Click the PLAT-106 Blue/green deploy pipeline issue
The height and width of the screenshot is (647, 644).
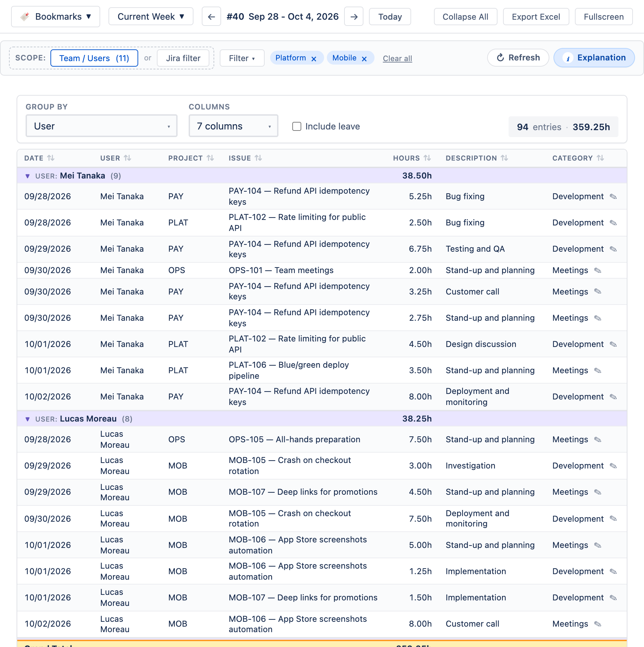(x=289, y=370)
